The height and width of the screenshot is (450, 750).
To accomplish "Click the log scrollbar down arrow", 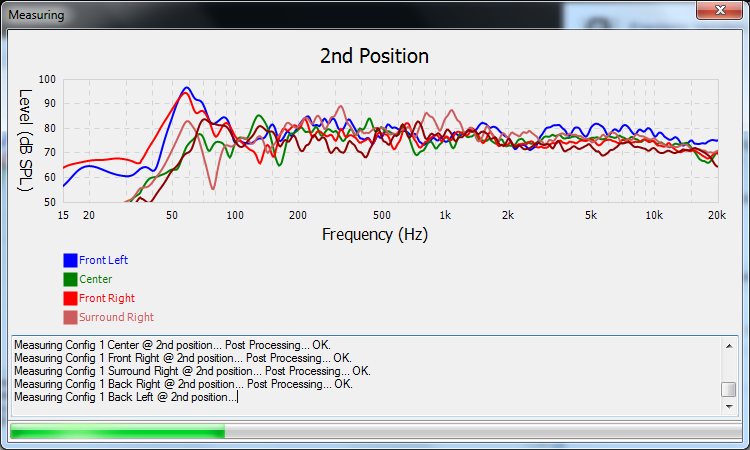I will click(x=729, y=407).
